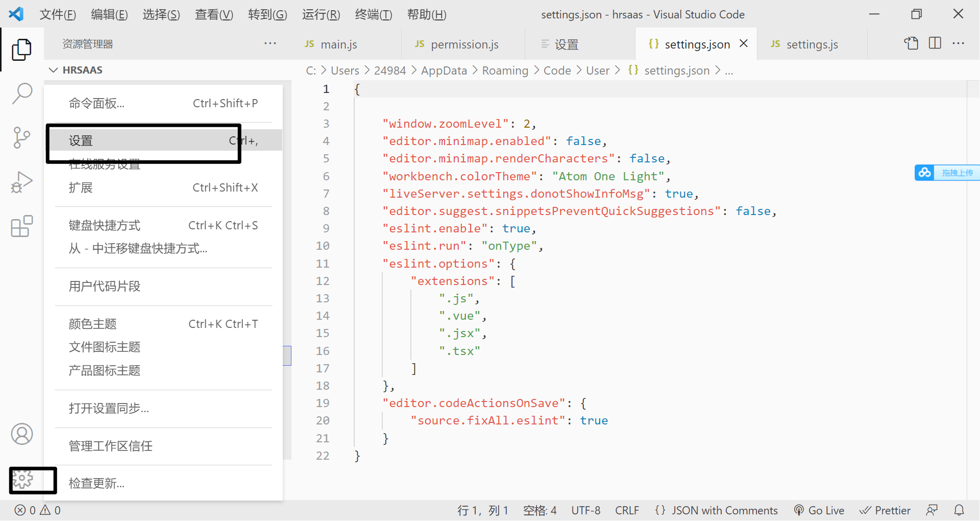980x521 pixels.
Task: Open the 查看(V) menu
Action: [214, 14]
